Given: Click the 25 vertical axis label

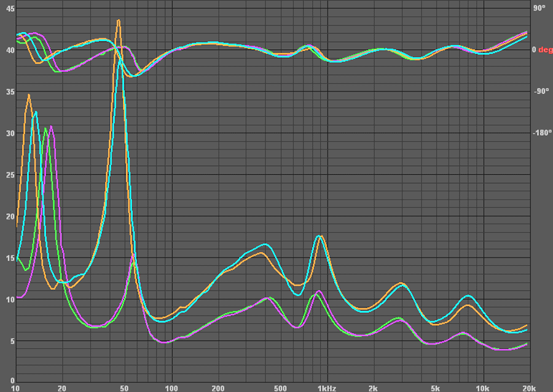Looking at the screenshot, I should click(10, 175).
